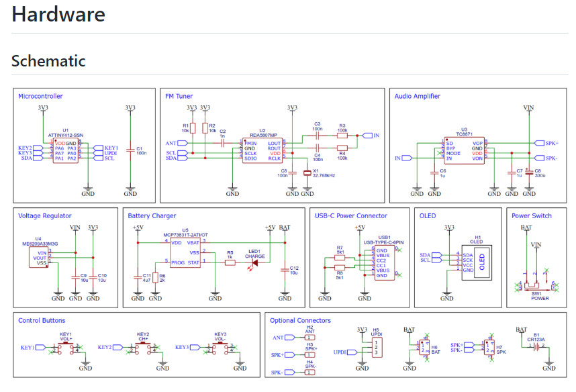This screenshot has width=576, height=392.
Task: Click the Schematic section heading
Action: pos(48,61)
